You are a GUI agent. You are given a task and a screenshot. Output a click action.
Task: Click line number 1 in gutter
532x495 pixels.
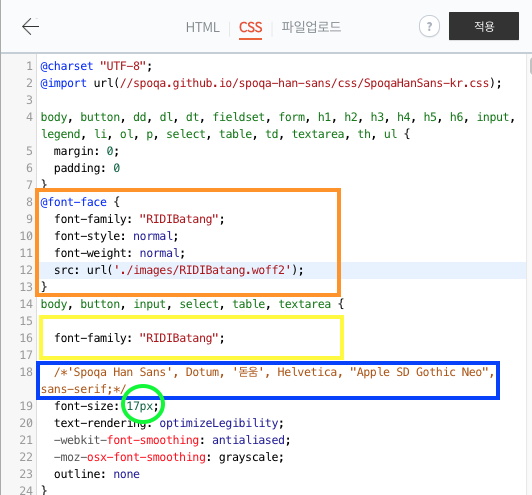pos(29,66)
